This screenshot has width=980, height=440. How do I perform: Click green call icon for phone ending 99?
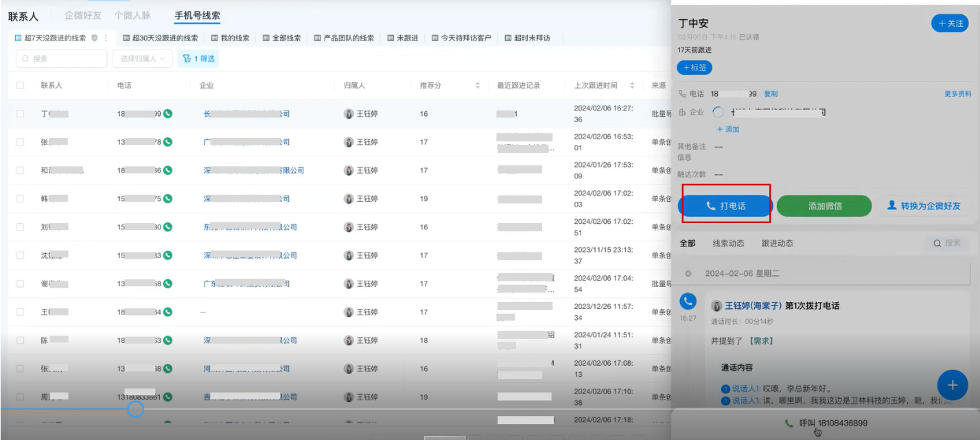[167, 113]
